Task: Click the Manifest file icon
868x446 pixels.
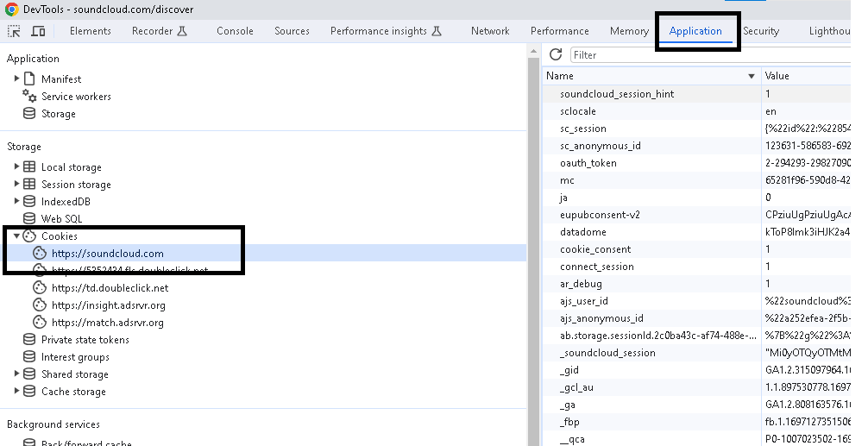Action: pos(29,79)
